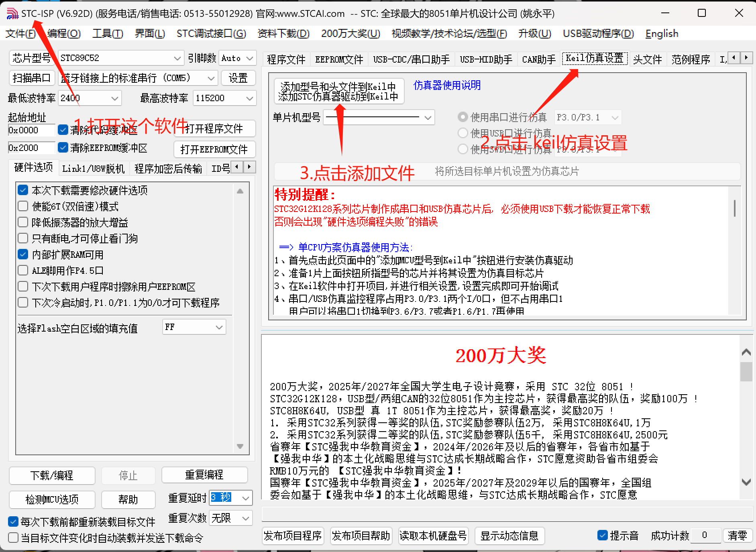Toggle 每次下载前都重新装载目标文件
Viewport: 756px width, 552px height.
pyautogui.click(x=13, y=521)
